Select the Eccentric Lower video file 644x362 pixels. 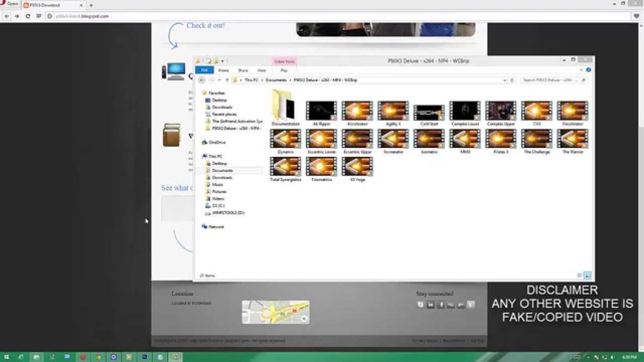(321, 141)
